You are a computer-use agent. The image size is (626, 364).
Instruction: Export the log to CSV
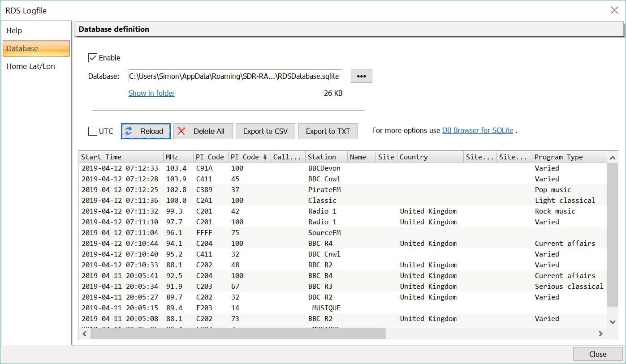265,131
